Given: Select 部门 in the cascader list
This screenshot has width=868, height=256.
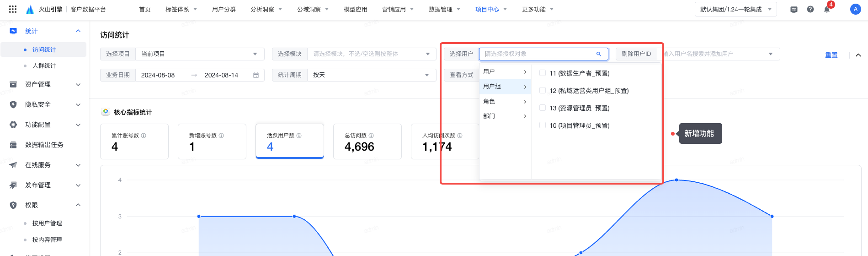Looking at the screenshot, I should [505, 116].
